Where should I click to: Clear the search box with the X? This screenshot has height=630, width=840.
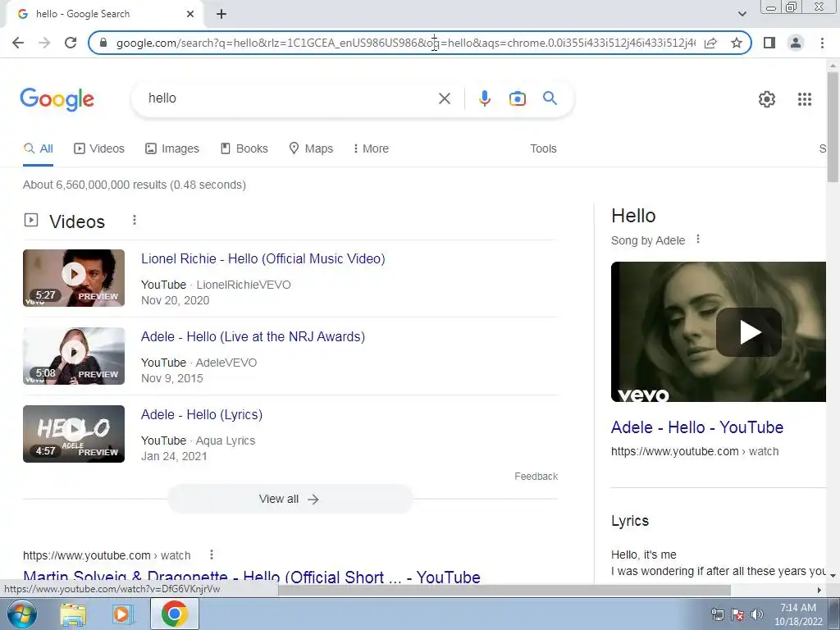pyautogui.click(x=444, y=98)
